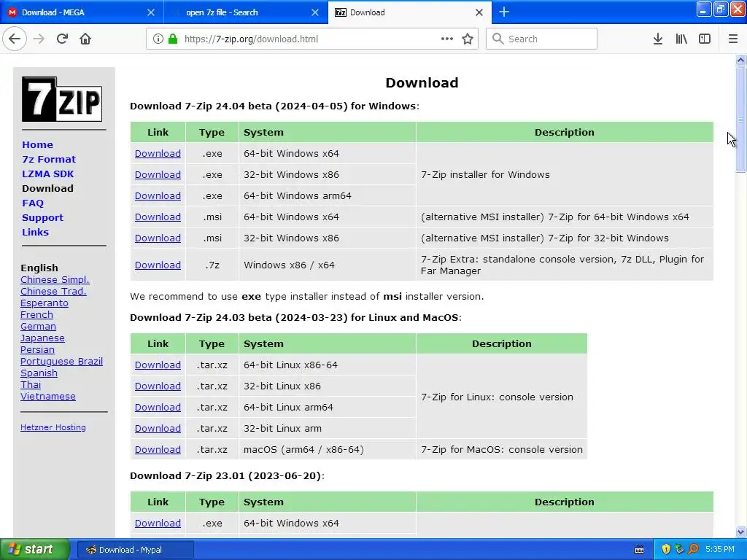
Task: Download .msi for 32-bit Windows x86
Action: (x=158, y=238)
